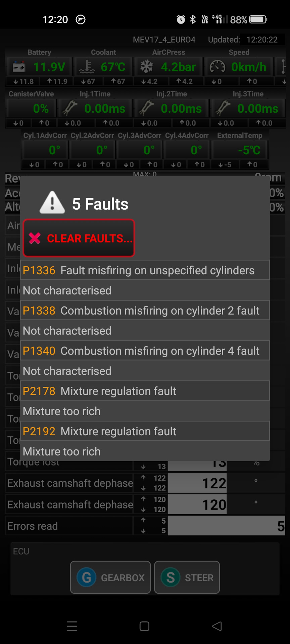The height and width of the screenshot is (644, 290).
Task: Tap the warning triangle icon beside 5 Faults
Action: click(x=52, y=203)
